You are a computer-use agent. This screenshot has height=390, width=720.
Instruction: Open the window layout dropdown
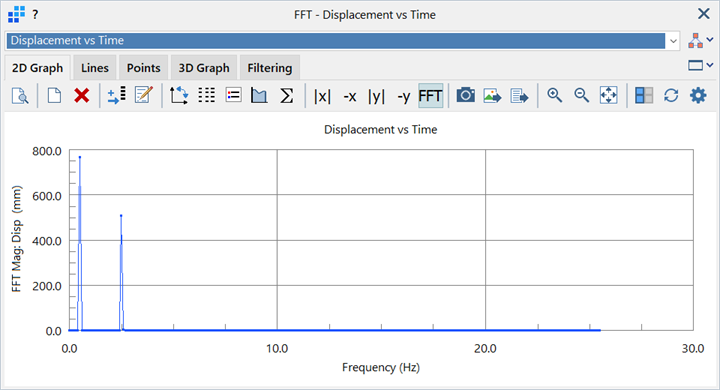tap(700, 66)
